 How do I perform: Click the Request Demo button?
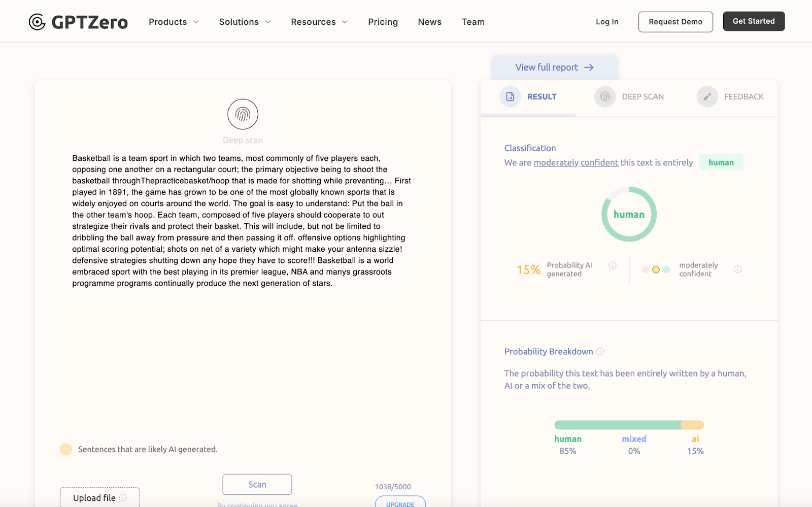pos(675,22)
